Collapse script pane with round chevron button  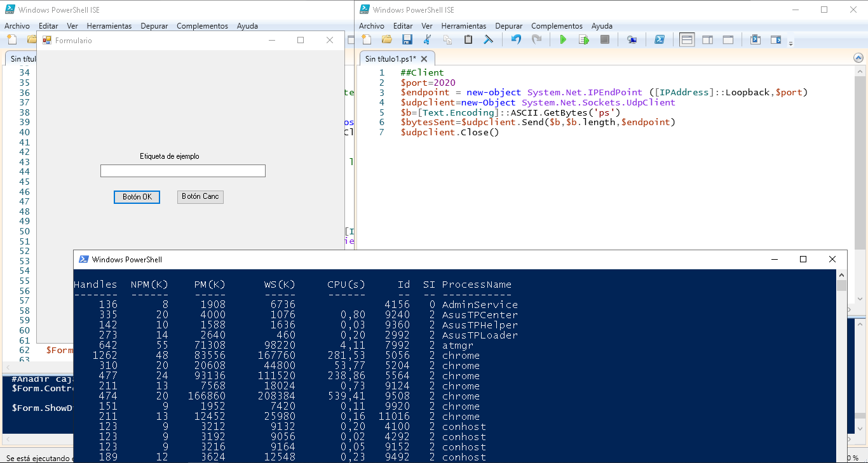pos(859,58)
